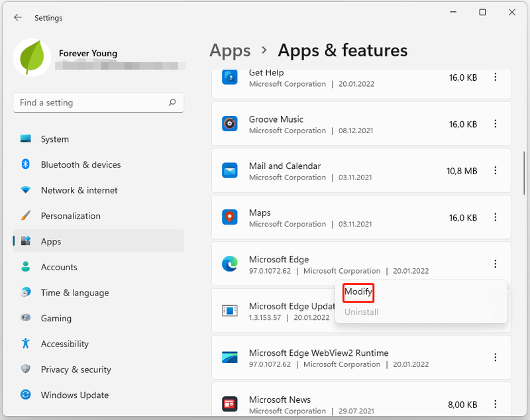
Task: Go back with the Settings back arrow
Action: (x=18, y=18)
